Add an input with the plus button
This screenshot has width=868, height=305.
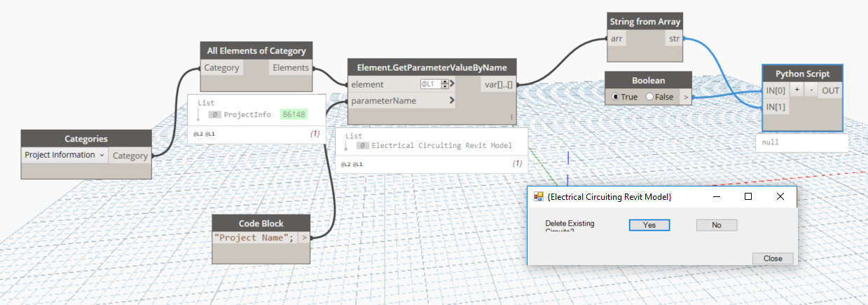point(797,90)
